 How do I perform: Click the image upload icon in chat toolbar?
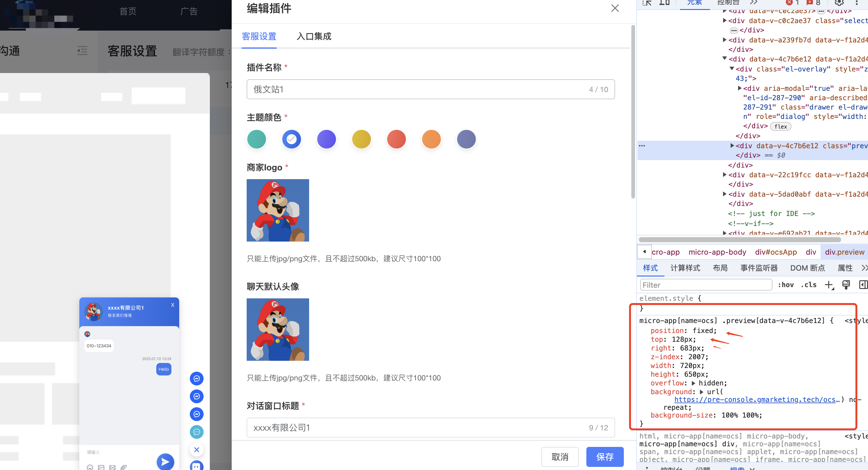pos(101,467)
